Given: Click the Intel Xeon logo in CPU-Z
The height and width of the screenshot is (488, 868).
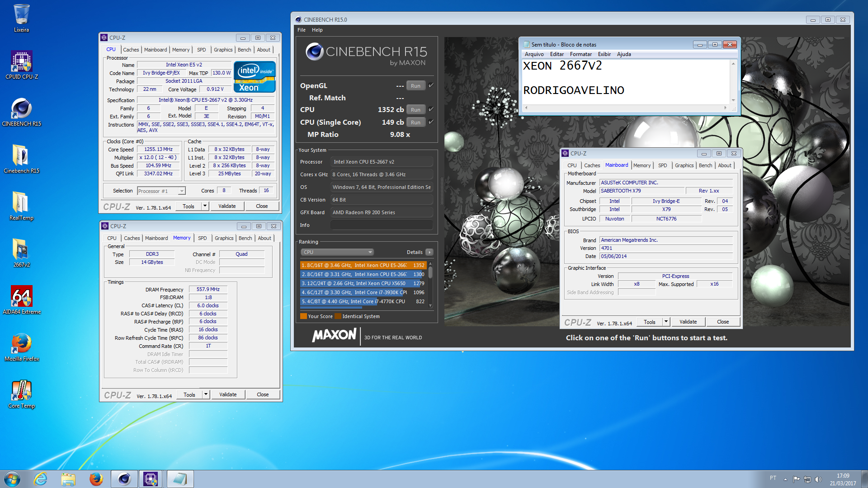Looking at the screenshot, I should tap(255, 77).
